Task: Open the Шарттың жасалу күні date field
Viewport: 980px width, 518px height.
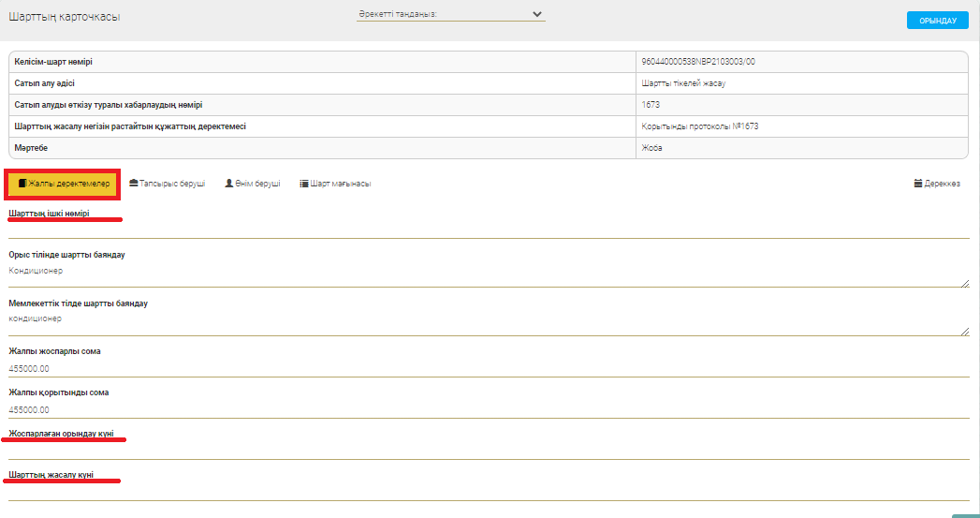Action: click(x=487, y=492)
